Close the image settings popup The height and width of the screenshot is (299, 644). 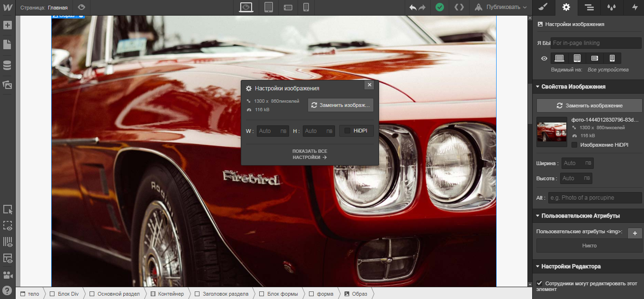tap(370, 85)
